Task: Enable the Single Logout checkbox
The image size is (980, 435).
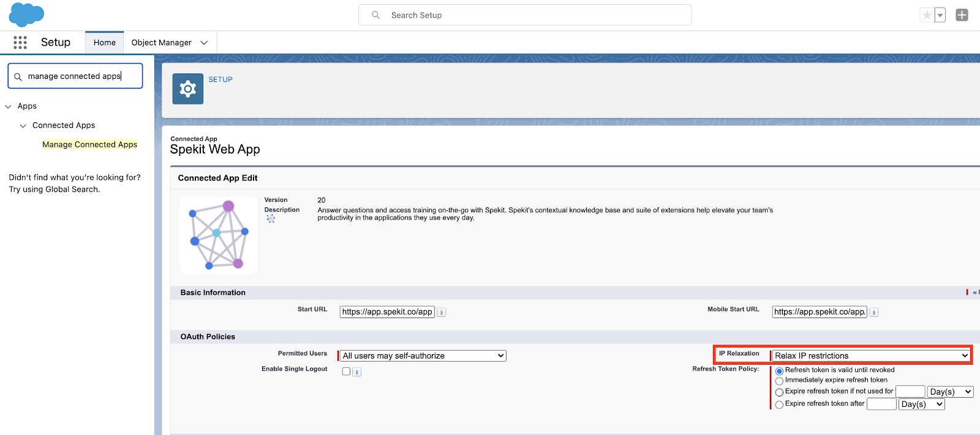Action: click(x=347, y=371)
